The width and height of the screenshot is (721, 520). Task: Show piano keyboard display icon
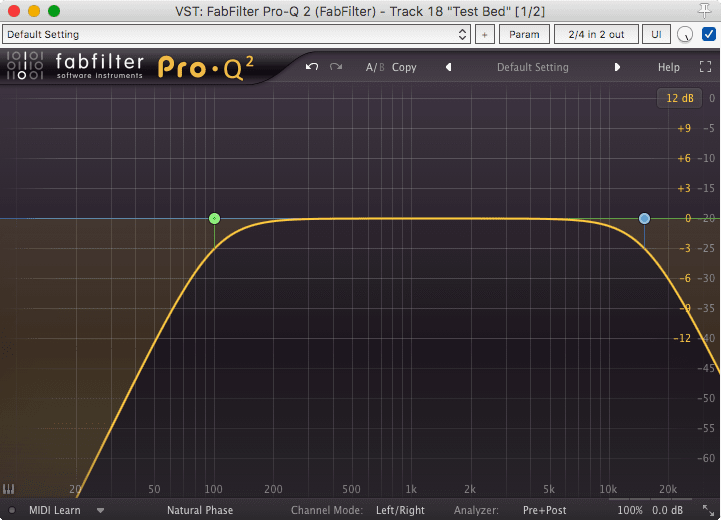[10, 490]
